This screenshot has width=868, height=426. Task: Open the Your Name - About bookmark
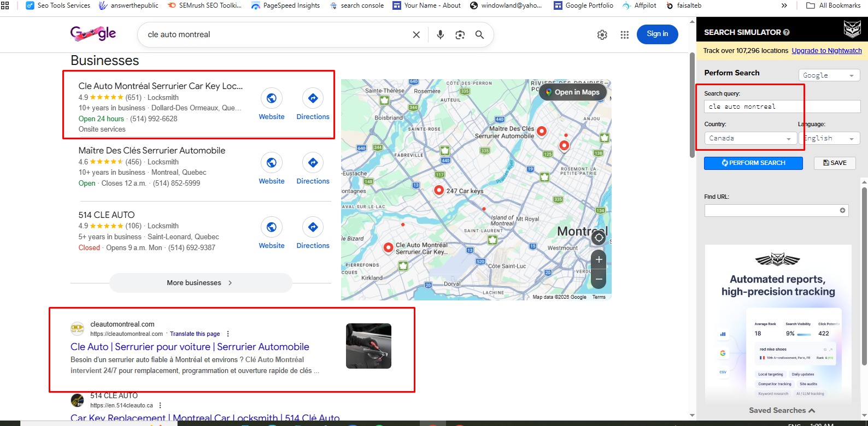point(426,5)
